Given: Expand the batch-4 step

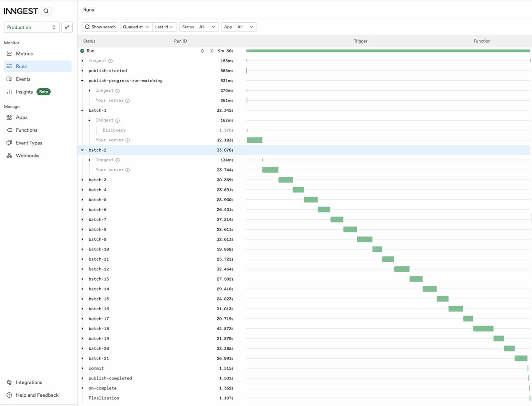Looking at the screenshot, I should pyautogui.click(x=82, y=190).
